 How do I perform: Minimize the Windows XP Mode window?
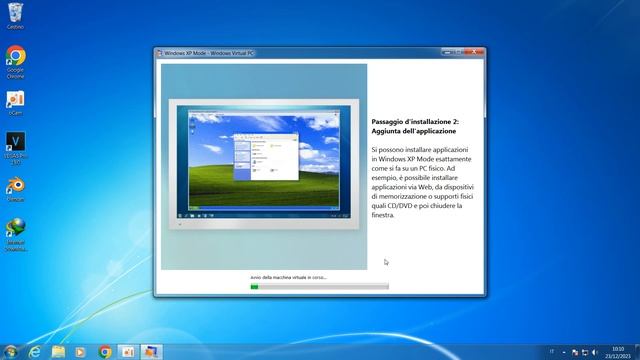click(x=448, y=52)
